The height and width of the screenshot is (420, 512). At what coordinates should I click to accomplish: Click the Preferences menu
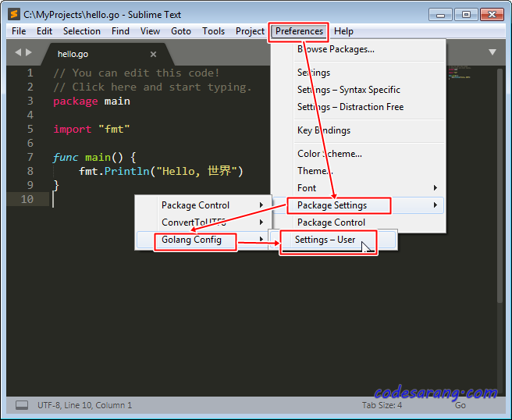point(299,31)
